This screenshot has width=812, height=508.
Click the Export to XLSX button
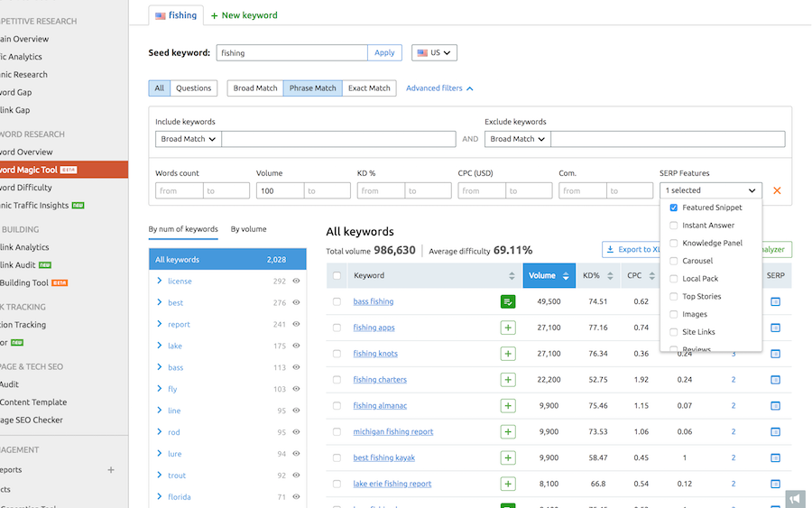point(632,249)
